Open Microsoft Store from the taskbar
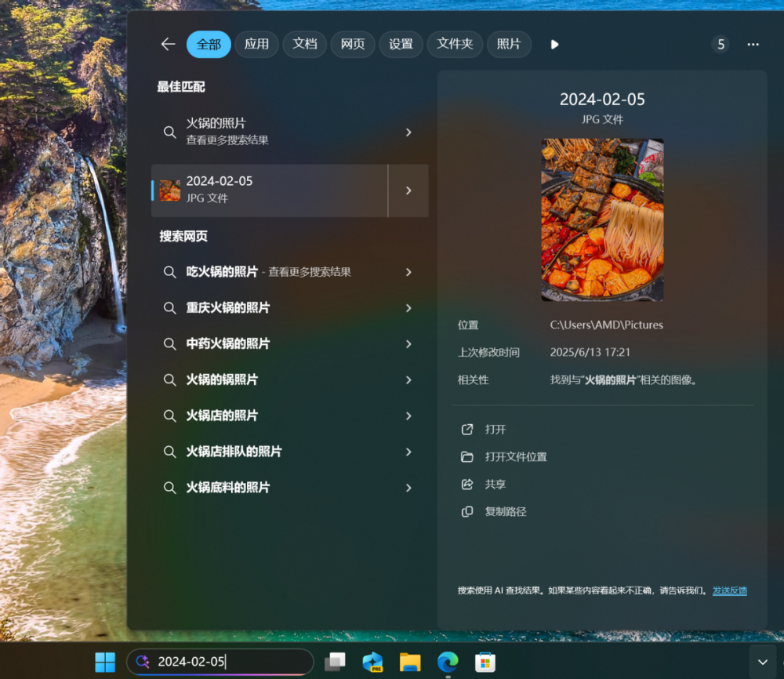Screen dimensions: 784x679 [485, 662]
